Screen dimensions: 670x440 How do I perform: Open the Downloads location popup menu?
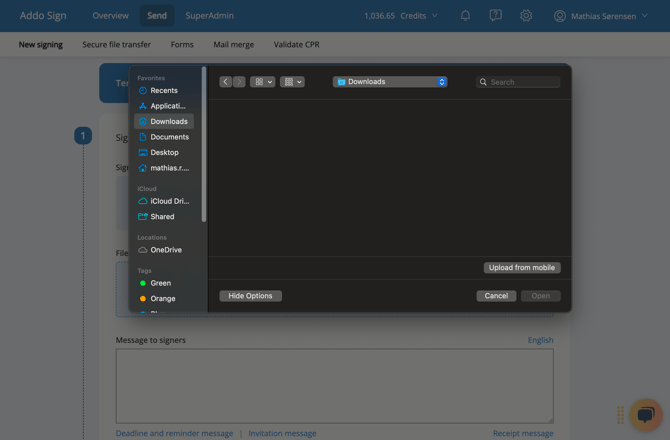click(x=390, y=82)
